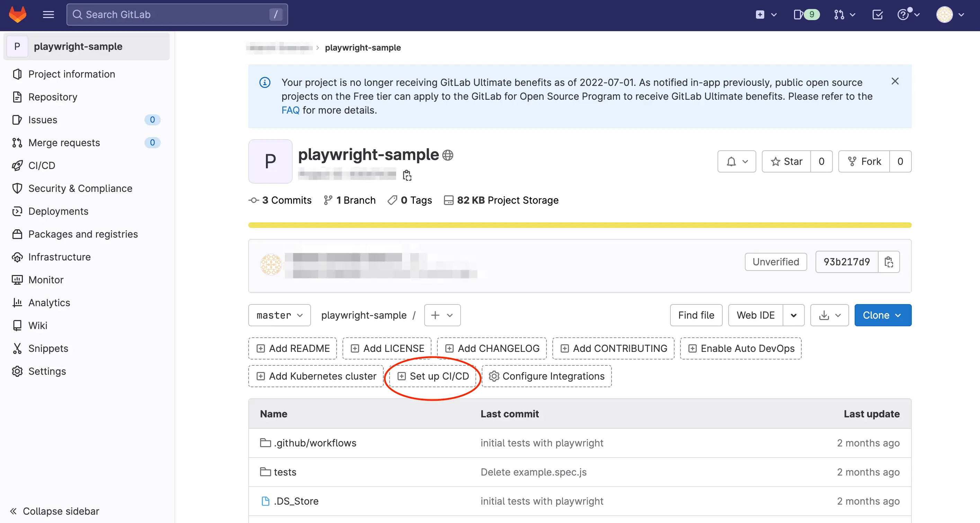Expand the Web IDE options arrow
Screen dimensions: 980x523
click(794, 315)
